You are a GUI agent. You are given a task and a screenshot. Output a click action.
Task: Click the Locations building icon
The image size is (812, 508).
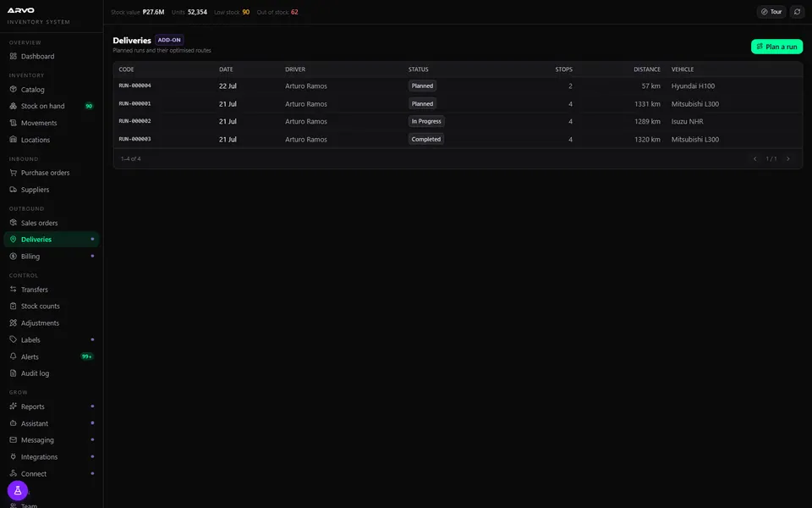[x=14, y=140]
